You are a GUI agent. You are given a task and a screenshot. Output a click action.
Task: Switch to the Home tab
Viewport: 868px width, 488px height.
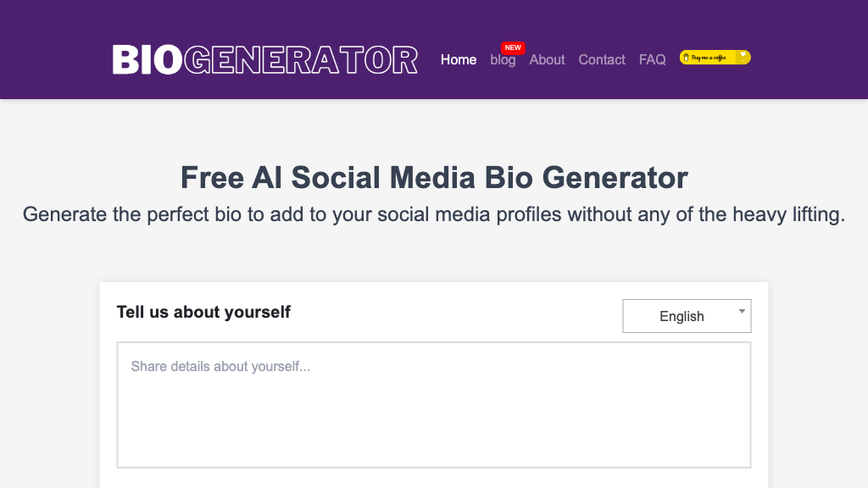(458, 59)
